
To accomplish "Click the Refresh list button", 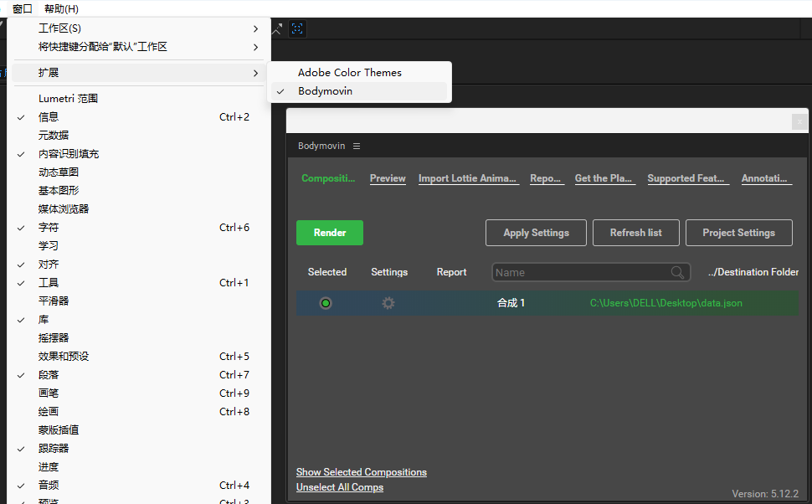I will click(636, 233).
